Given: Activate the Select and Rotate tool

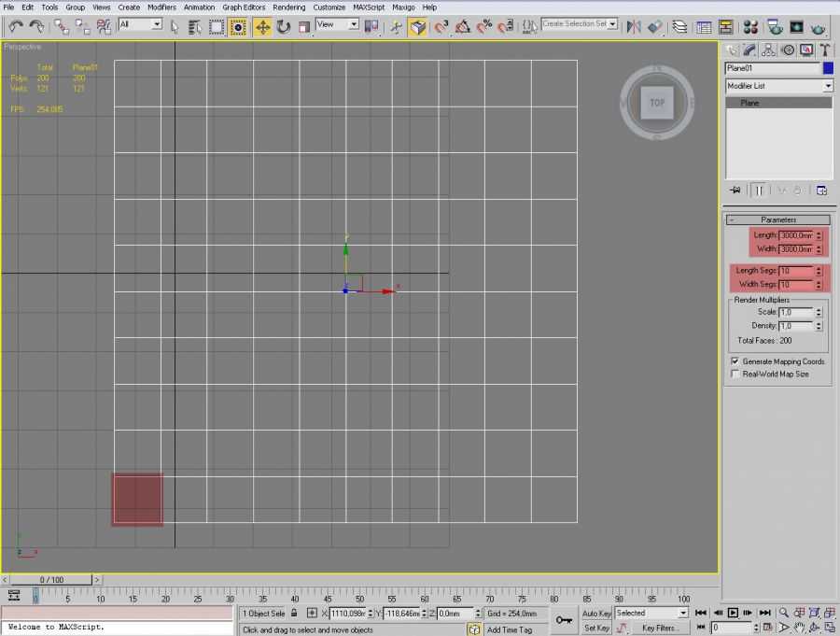Looking at the screenshot, I should [x=284, y=27].
